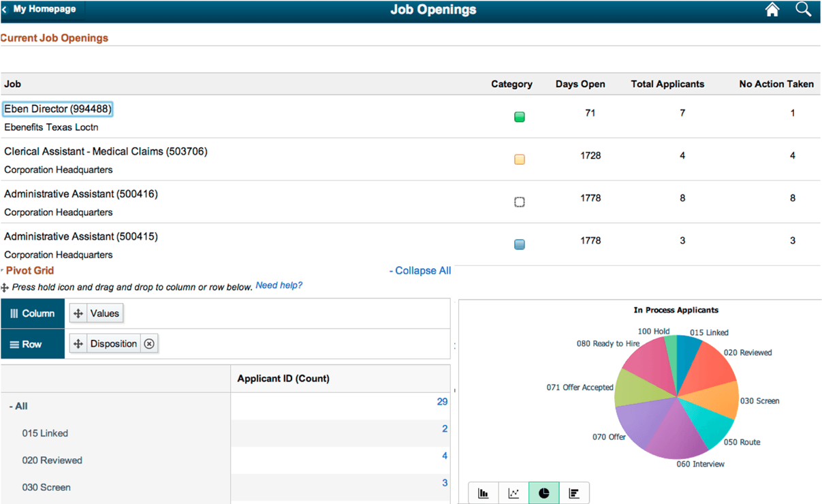Click the Current Job Openings heading
The width and height of the screenshot is (822, 504).
click(54, 38)
